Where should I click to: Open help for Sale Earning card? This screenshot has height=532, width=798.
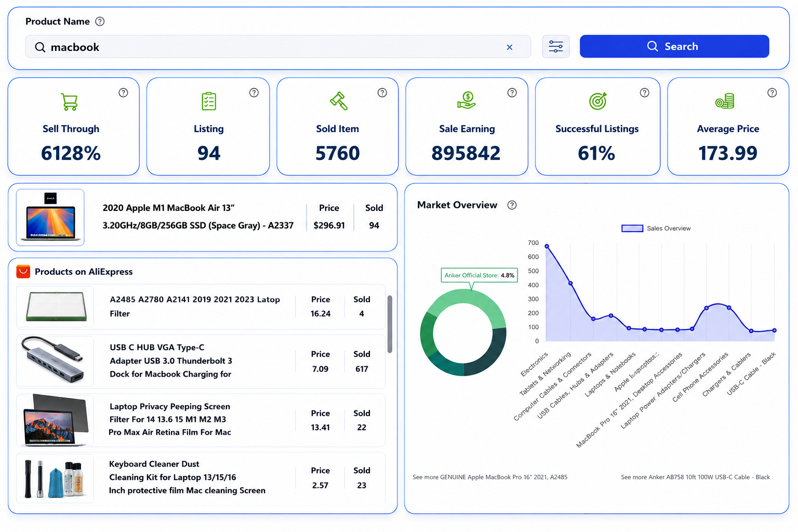[512, 92]
